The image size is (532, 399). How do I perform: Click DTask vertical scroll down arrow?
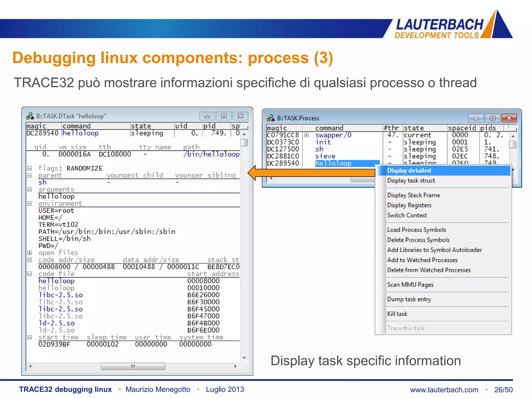pyautogui.click(x=244, y=358)
